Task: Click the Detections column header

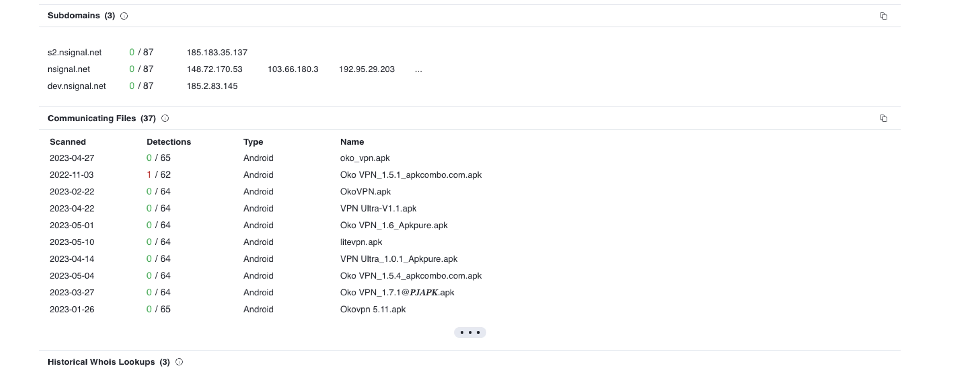Action: 168,142
